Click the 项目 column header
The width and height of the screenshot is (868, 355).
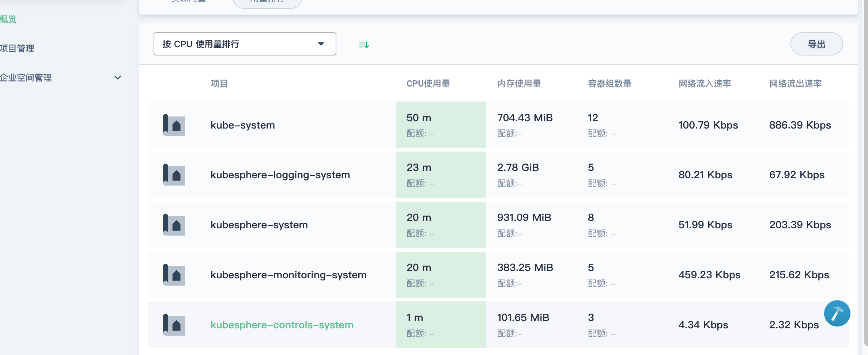tap(219, 84)
